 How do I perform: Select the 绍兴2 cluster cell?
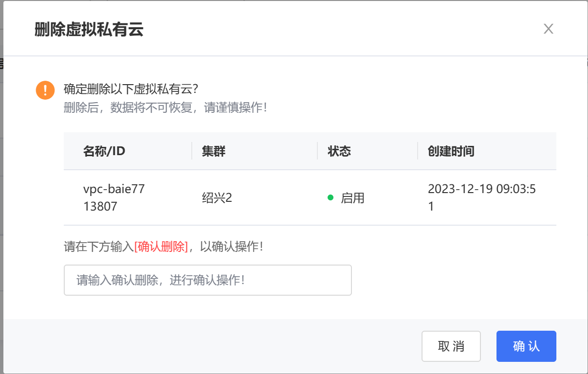(x=217, y=198)
